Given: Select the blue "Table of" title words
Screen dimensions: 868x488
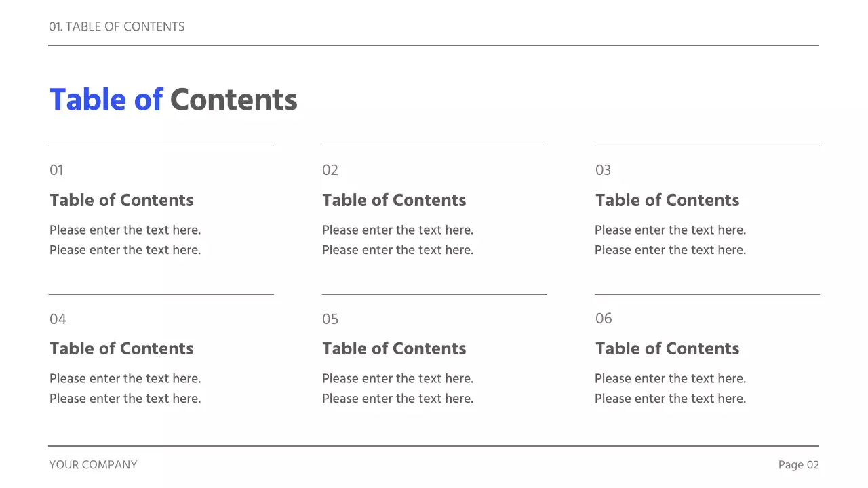Looking at the screenshot, I should [106, 100].
